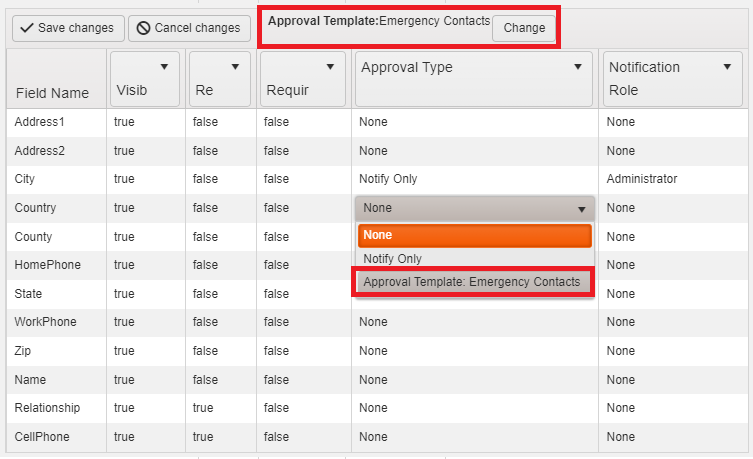The height and width of the screenshot is (459, 753).
Task: Click the Save changes button
Action: 68,28
